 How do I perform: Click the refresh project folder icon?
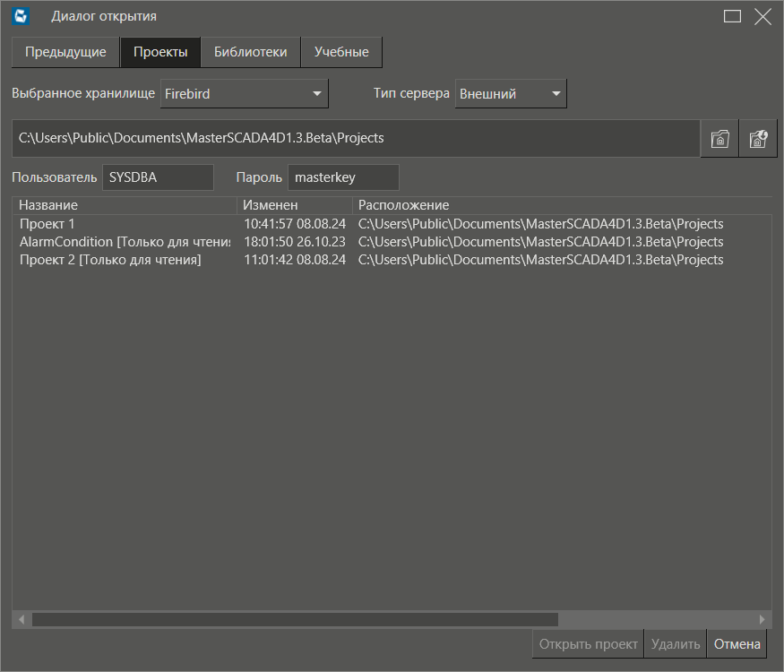click(757, 137)
